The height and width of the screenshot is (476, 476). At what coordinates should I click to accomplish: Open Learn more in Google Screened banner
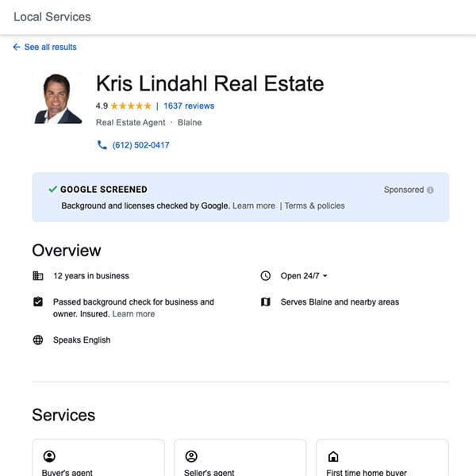[254, 205]
